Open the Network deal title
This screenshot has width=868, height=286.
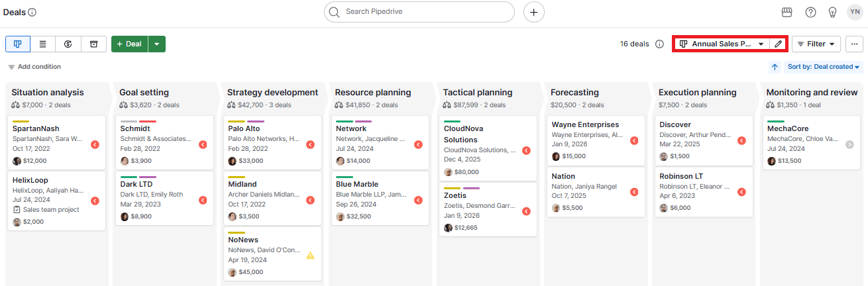click(x=351, y=128)
